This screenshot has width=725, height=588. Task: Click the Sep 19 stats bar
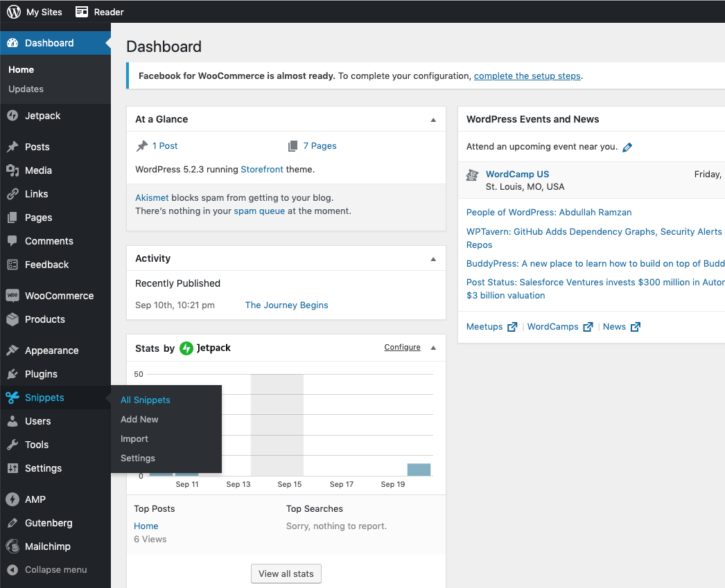point(419,470)
